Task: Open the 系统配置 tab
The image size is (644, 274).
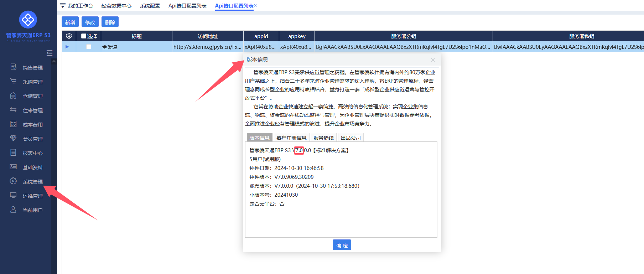Action: click(x=150, y=6)
